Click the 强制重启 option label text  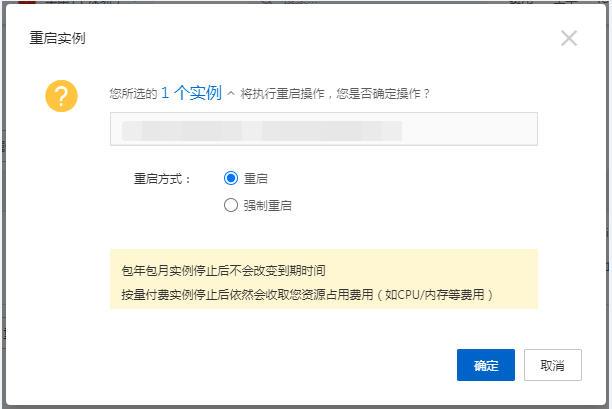(268, 205)
